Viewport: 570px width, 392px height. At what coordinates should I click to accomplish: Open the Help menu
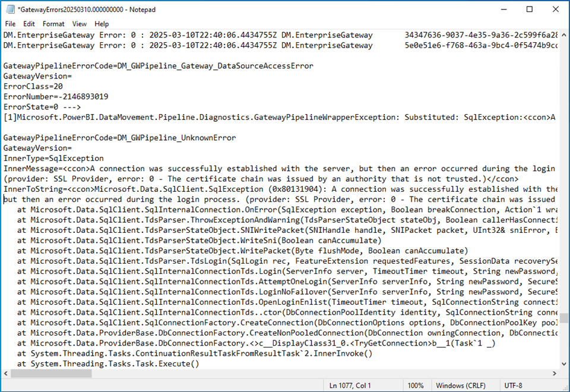click(102, 24)
